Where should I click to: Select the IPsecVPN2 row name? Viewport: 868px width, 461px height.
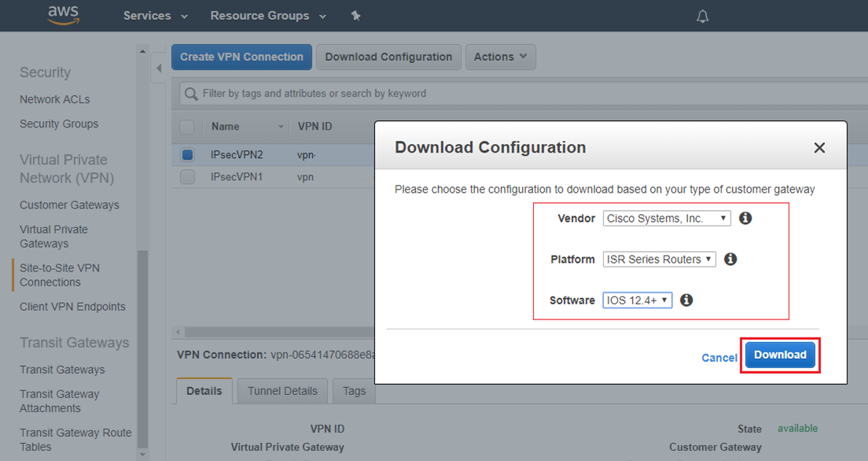(x=237, y=155)
